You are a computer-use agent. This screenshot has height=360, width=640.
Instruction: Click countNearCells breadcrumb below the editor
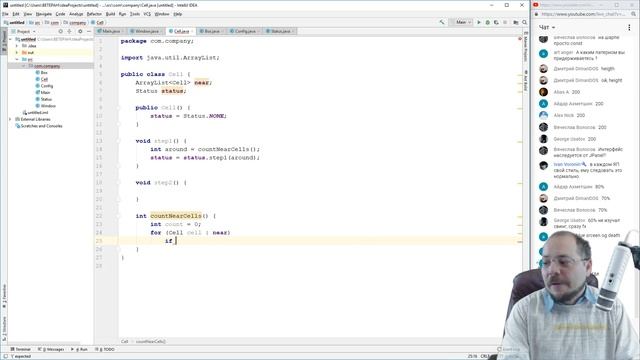click(x=151, y=341)
